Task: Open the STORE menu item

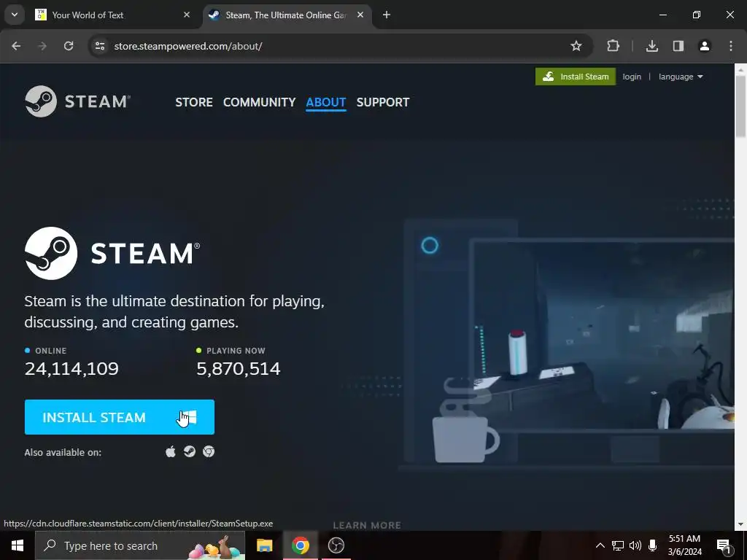Action: 194,102
